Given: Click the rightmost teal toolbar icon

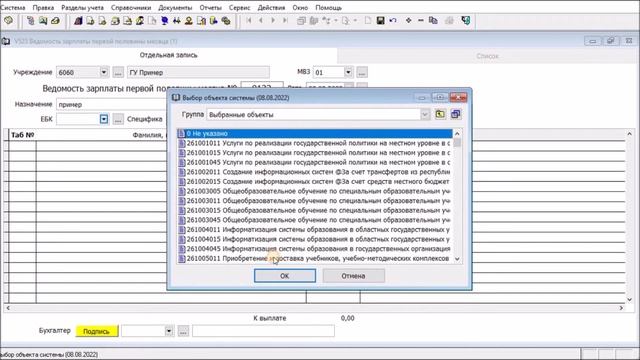Looking at the screenshot, I should coord(466,20).
